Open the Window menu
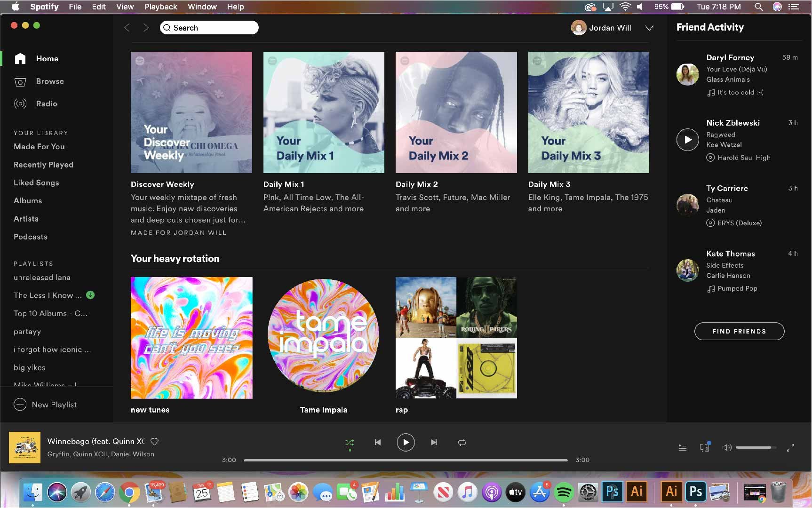The width and height of the screenshot is (812, 508). click(x=202, y=7)
